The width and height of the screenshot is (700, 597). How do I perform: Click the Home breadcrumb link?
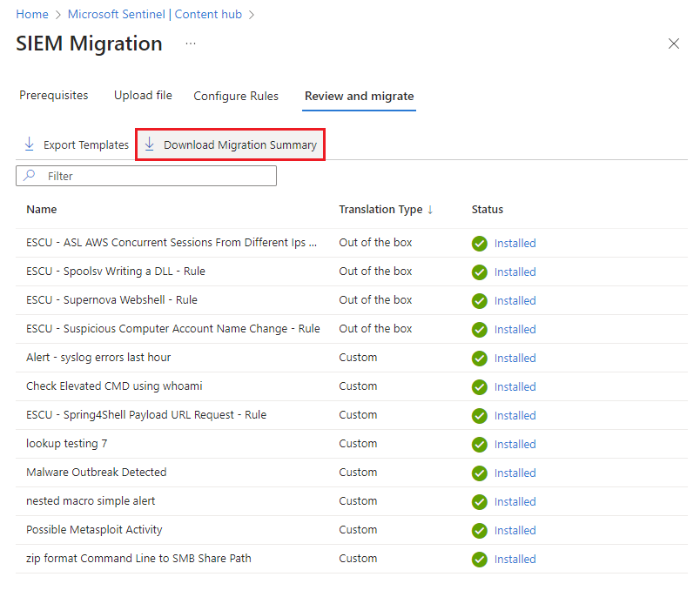point(32,15)
